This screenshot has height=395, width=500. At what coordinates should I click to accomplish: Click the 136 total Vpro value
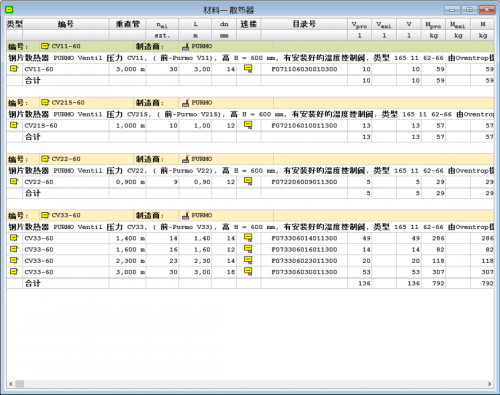click(364, 283)
